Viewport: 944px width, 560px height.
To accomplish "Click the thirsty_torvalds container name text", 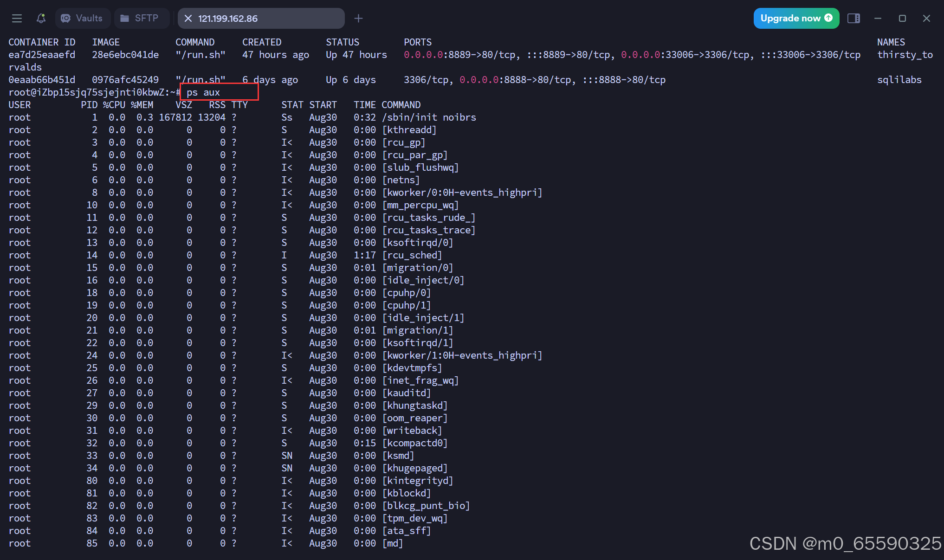I will 904,54.
